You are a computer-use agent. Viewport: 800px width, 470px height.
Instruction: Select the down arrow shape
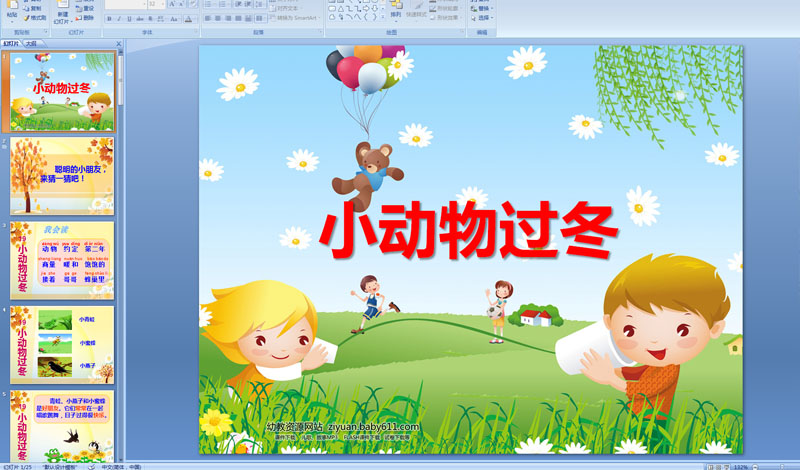tap(374, 9)
